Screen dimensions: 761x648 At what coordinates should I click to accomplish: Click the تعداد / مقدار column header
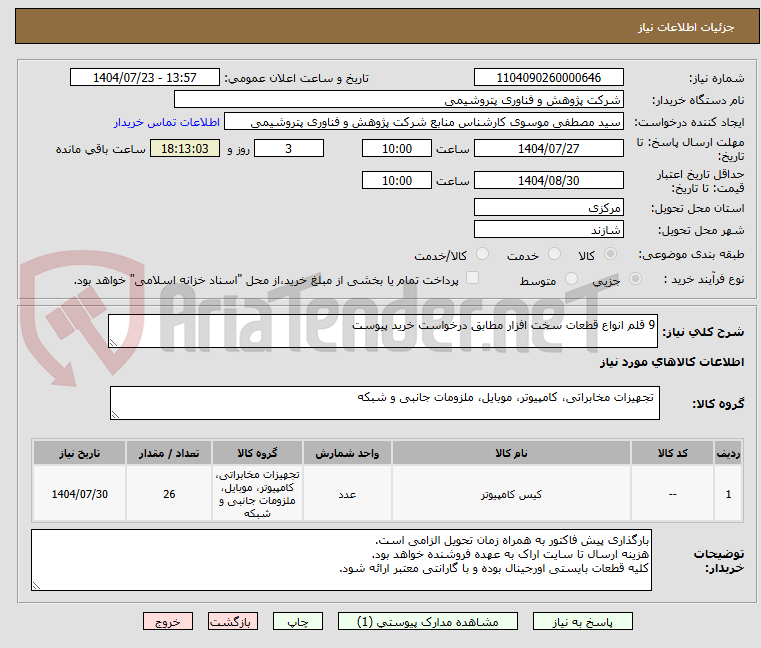coord(169,453)
